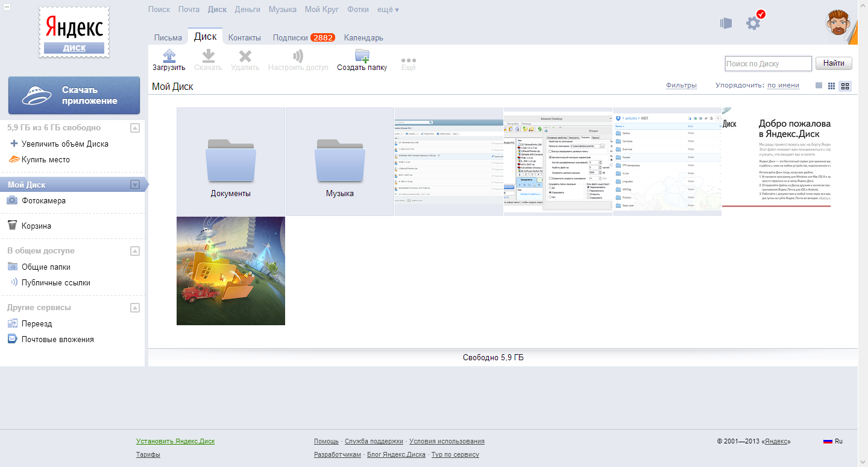Collapse the Другие сервисы section

[x=135, y=308]
